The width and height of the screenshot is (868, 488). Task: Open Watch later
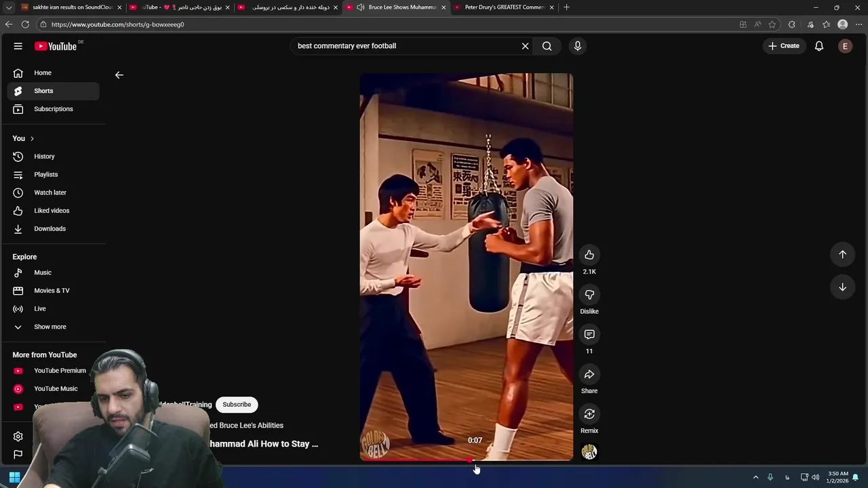(54, 192)
